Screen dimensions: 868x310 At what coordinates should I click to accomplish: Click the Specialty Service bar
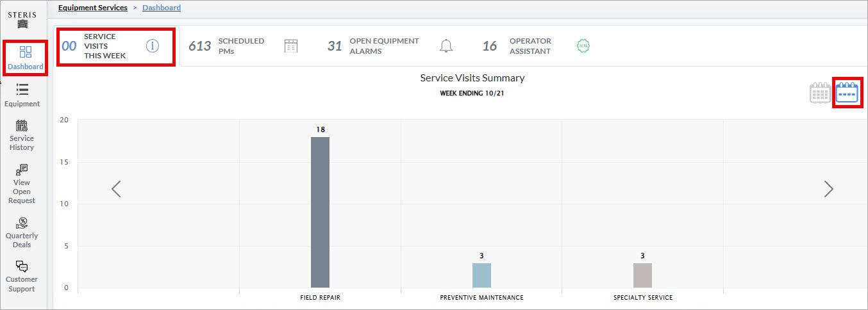642,275
